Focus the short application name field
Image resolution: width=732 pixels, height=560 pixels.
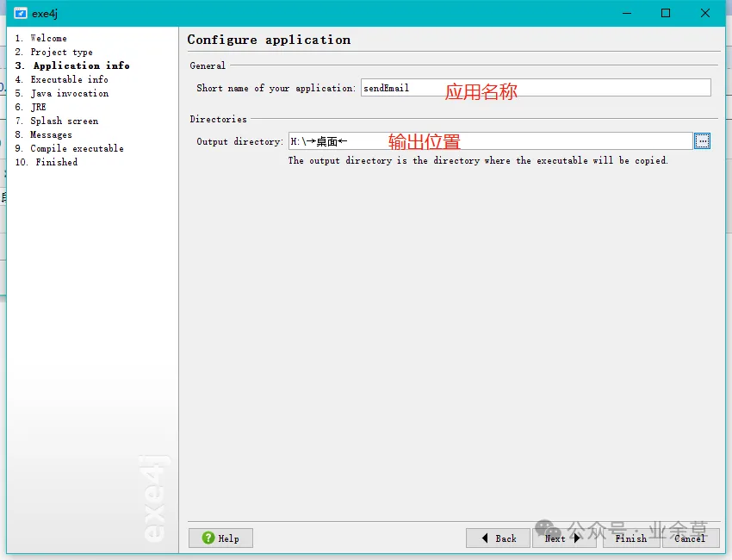[536, 88]
